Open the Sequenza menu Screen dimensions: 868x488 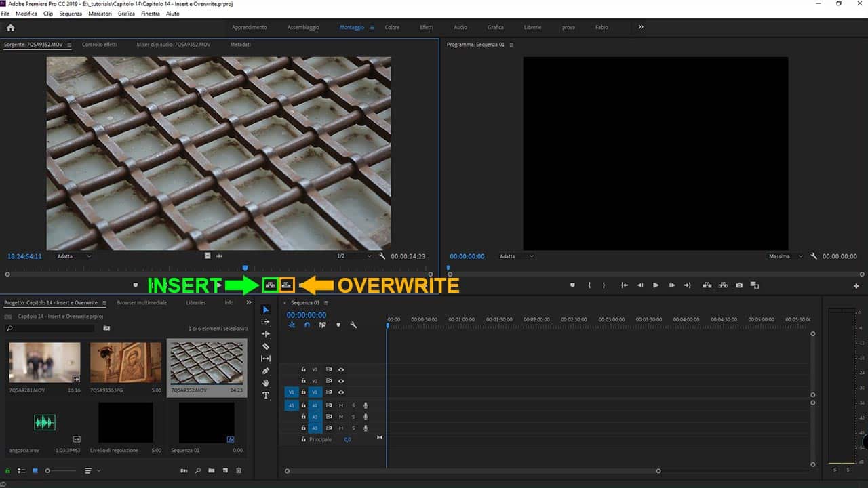[71, 14]
